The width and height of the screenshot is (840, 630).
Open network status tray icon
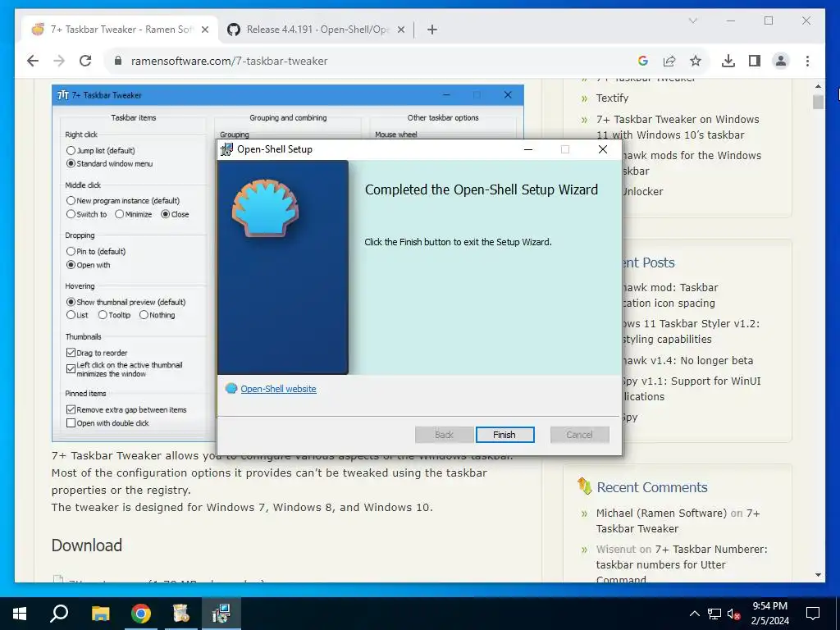pos(714,614)
